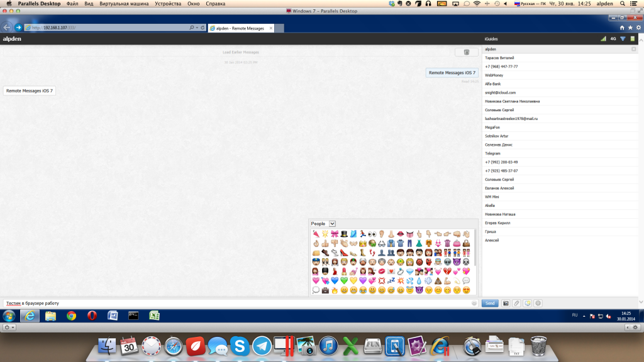Open the Устройства menu
Viewport: 644px width, 362px height.
click(168, 4)
